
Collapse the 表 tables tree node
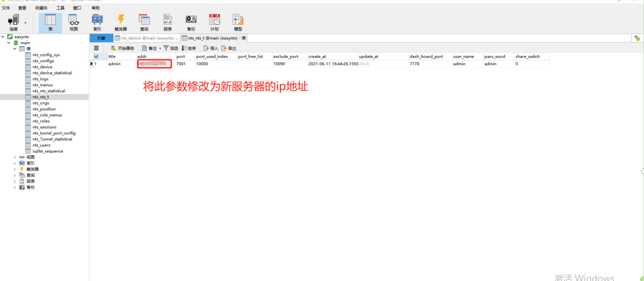tap(15, 49)
